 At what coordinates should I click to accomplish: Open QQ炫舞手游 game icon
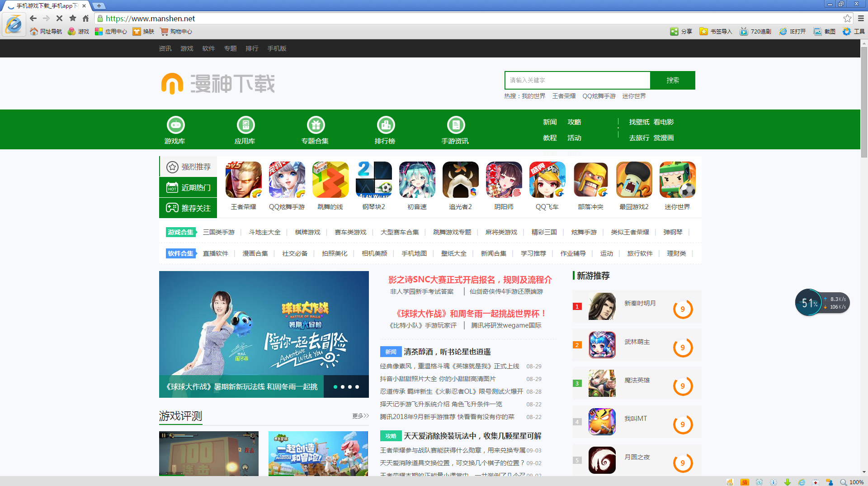287,180
